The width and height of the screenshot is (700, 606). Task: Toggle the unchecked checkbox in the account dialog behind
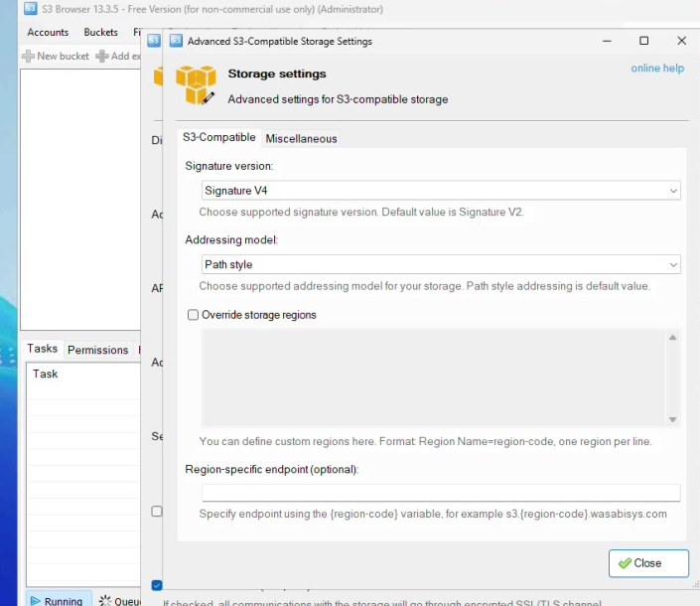coord(157,511)
